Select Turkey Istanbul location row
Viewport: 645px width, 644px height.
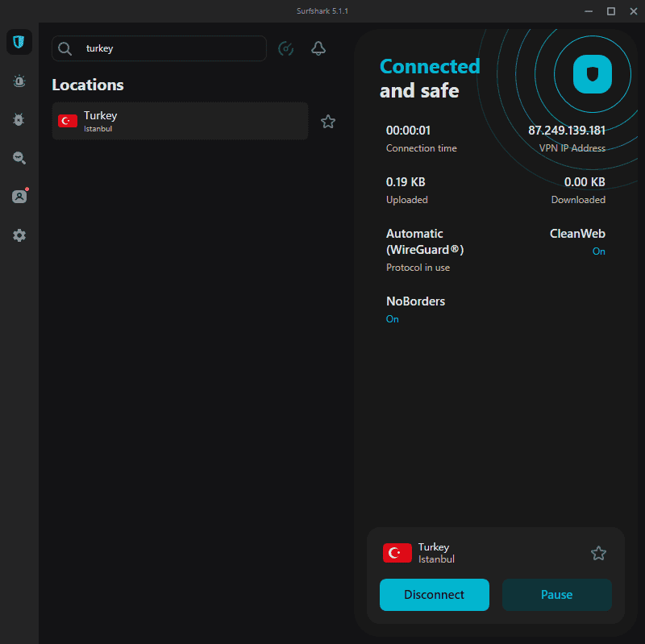click(180, 122)
